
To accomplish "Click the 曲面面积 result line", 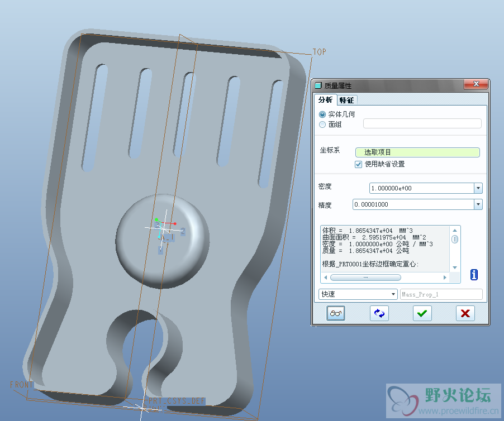I will (374, 237).
